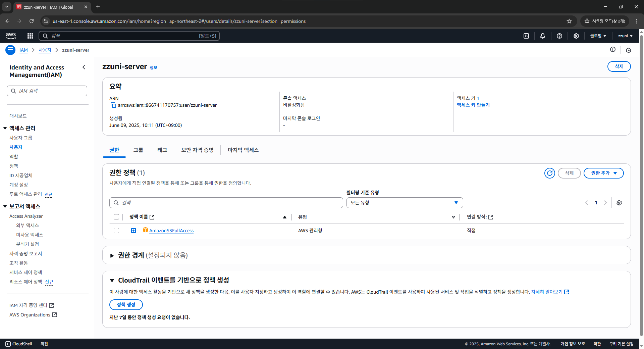Open 대시보드 in the sidebar
This screenshot has height=349, width=644.
[x=18, y=116]
